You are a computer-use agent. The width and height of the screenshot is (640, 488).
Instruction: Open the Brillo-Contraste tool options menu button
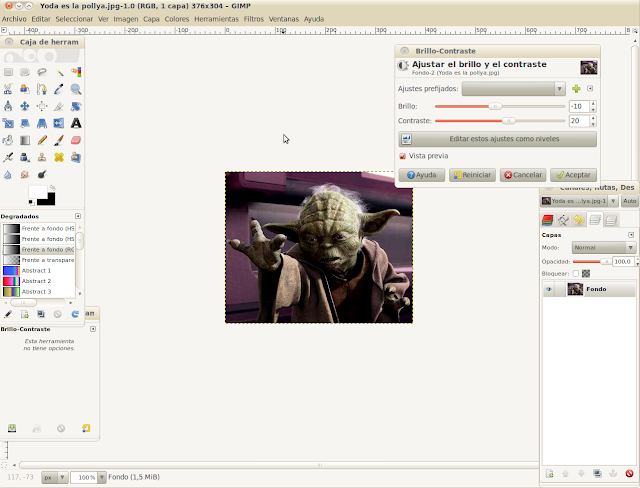(x=93, y=329)
